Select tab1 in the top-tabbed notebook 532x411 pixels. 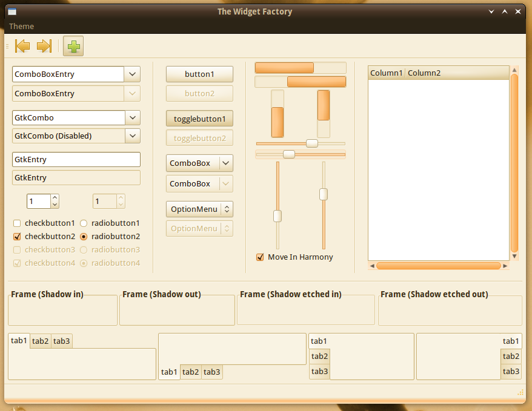coord(19,341)
